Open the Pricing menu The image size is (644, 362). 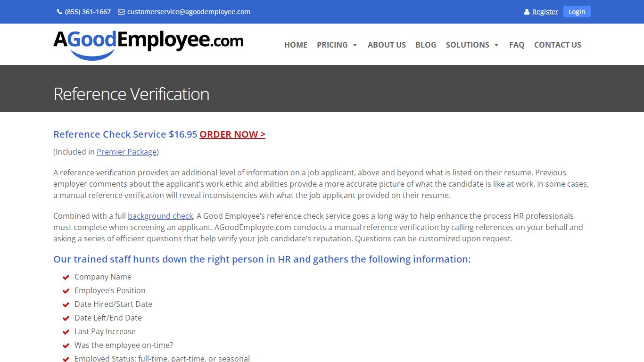click(332, 45)
